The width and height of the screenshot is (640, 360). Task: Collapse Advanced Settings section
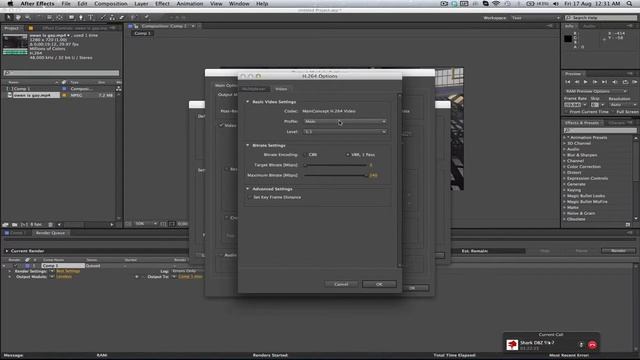[247, 189]
